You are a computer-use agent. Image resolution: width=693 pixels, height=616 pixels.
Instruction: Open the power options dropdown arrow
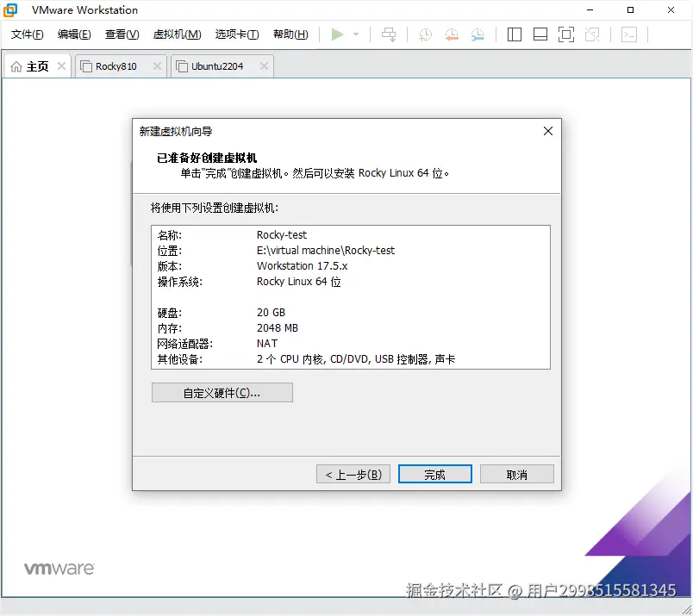pyautogui.click(x=356, y=34)
